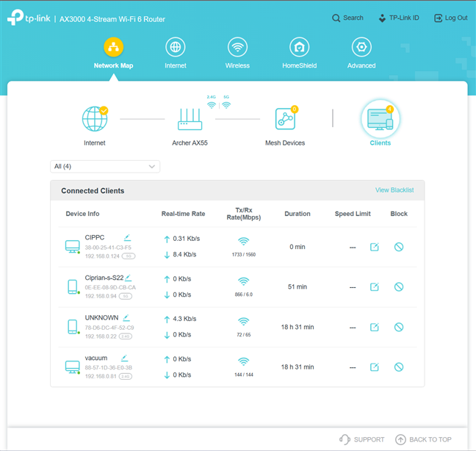Select the Internet globe icon in map

[95, 119]
